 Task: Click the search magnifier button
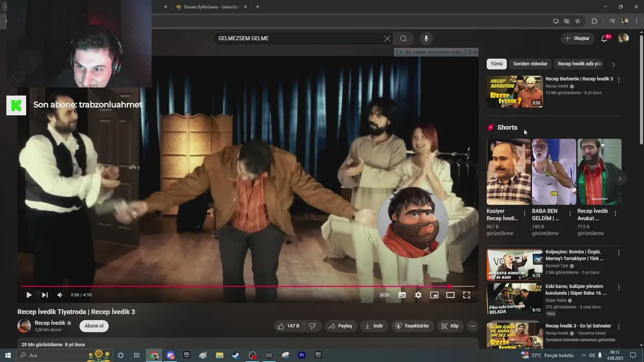tap(404, 39)
